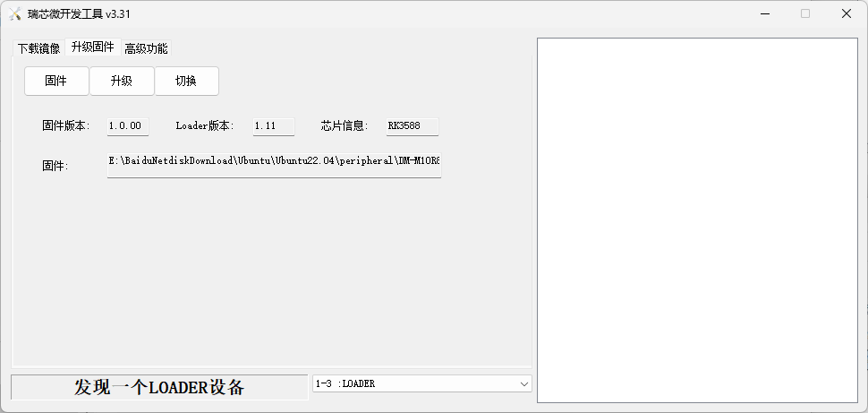Maximize the 瑞芯微开发工具 window
Screen dimensions: 868x413
pyautogui.click(x=805, y=13)
